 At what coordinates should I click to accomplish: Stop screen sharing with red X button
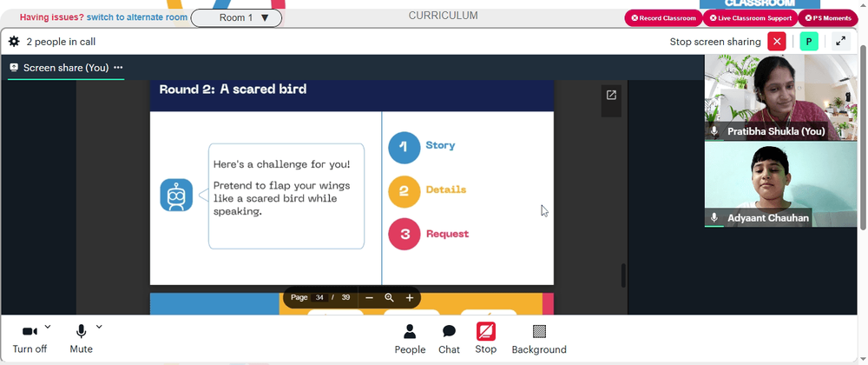point(777,42)
